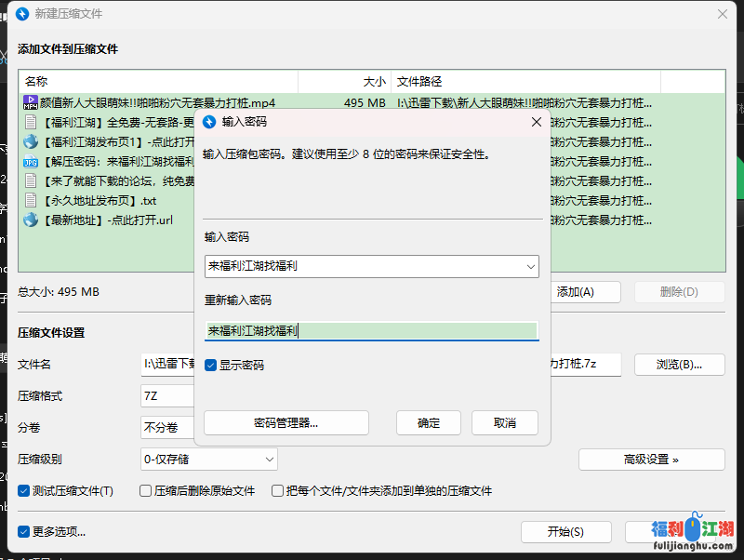
Task: Check 把每个文件/文件夹添加到单独的压缩文件
Action: coord(277,491)
